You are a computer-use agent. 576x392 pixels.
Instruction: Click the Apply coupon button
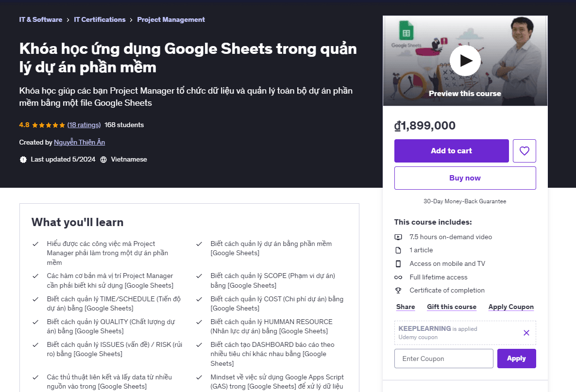point(516,359)
